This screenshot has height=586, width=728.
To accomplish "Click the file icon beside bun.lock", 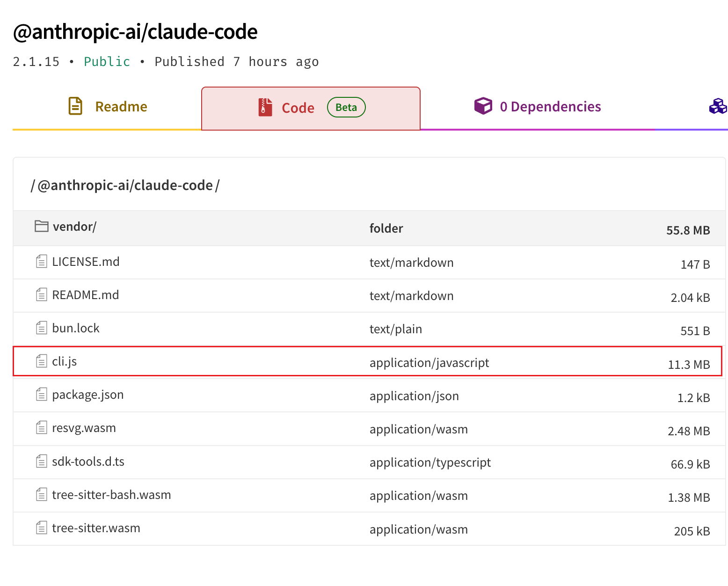I will [x=41, y=328].
